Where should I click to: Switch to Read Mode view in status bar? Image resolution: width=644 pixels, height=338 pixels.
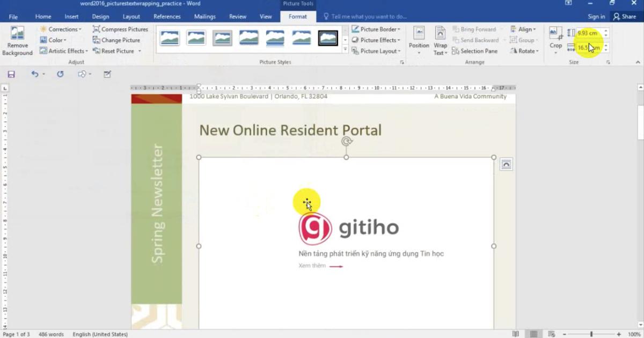(516, 334)
